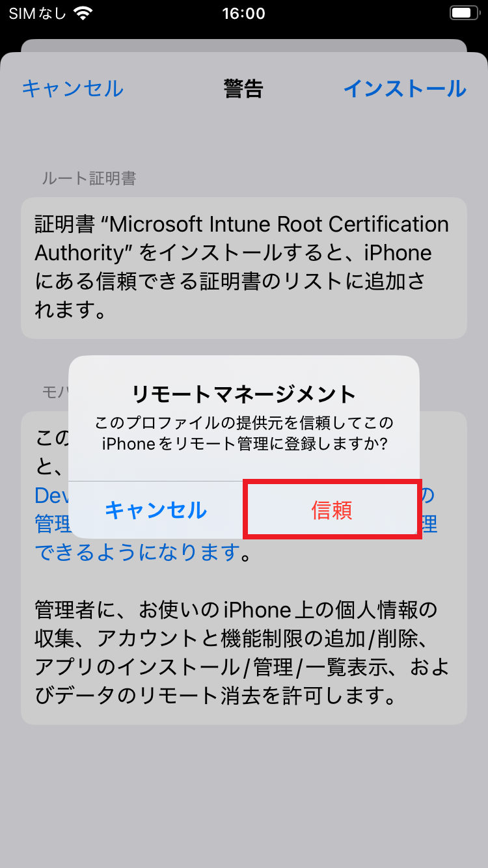Tap the red 信頼 trust button

332,510
